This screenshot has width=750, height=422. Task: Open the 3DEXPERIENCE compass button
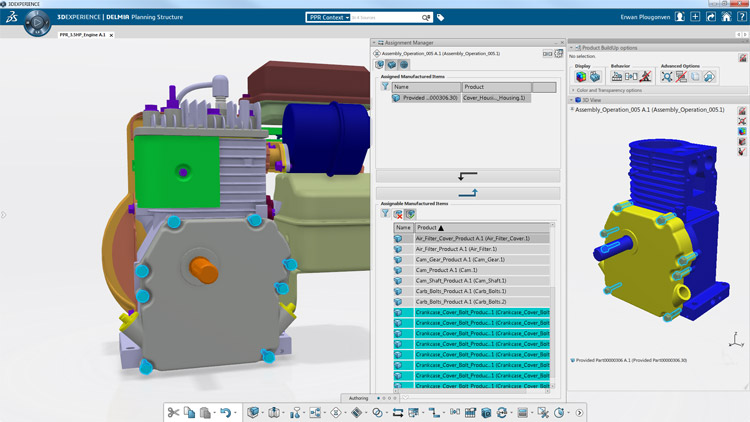38,22
